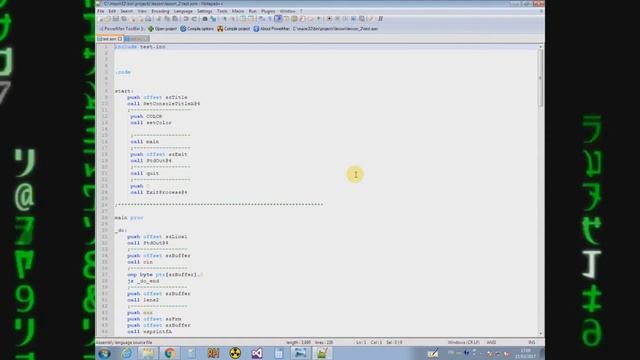Close the test.asm tab with its X
Image resolution: width=640 pixels, height=360 pixels.
[x=120, y=39]
